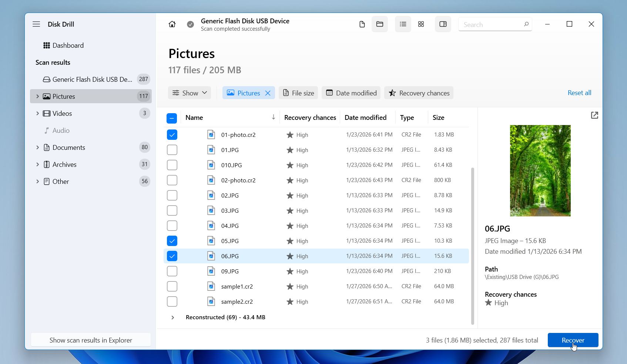Click the Recover button

(x=573, y=340)
